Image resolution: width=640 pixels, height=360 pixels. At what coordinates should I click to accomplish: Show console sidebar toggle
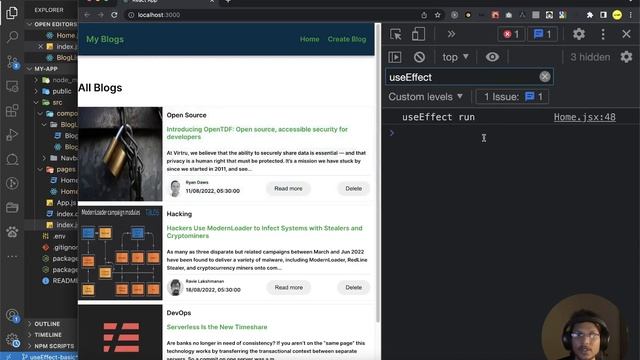[395, 57]
